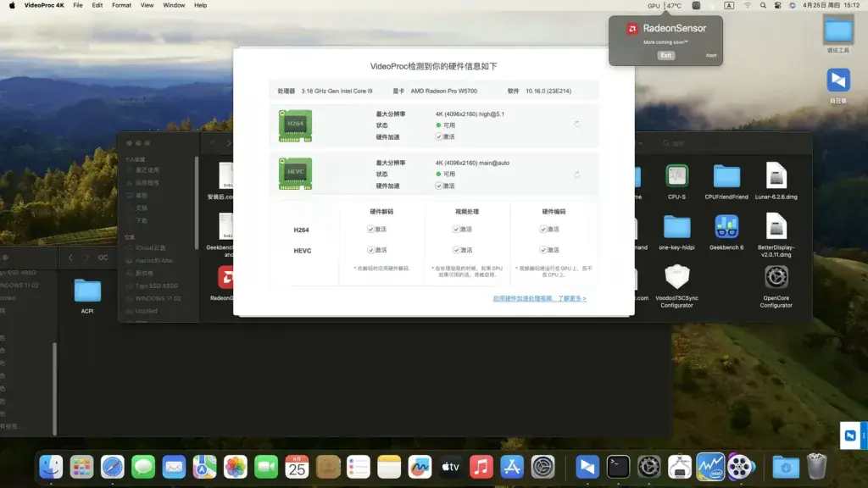Open Finder from the Dock
Screen dimensions: 868x488
[51, 467]
